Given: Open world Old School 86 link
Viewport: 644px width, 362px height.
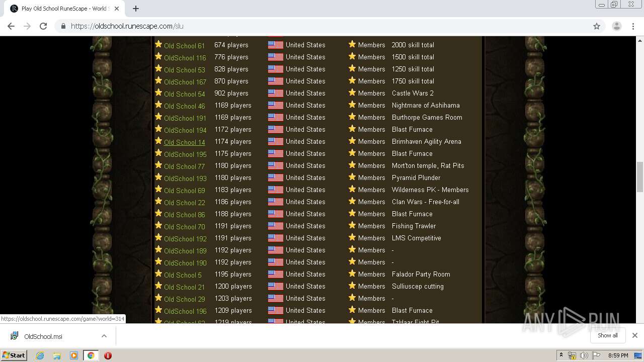Looking at the screenshot, I should [x=184, y=215].
